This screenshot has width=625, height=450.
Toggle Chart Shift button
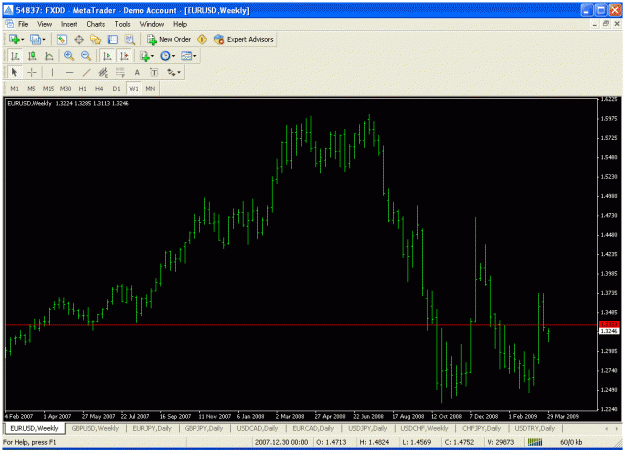click(124, 56)
